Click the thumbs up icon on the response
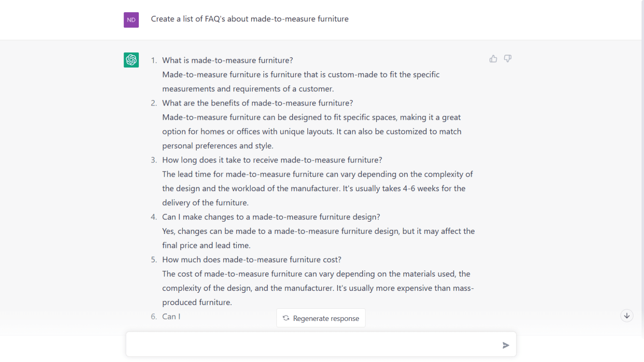The width and height of the screenshot is (644, 362). [x=493, y=59]
